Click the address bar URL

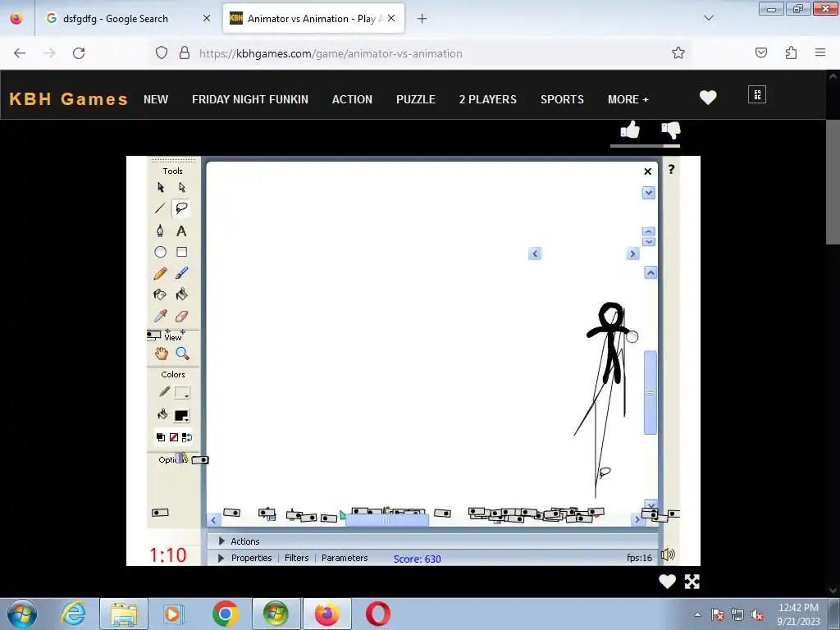pos(331,53)
